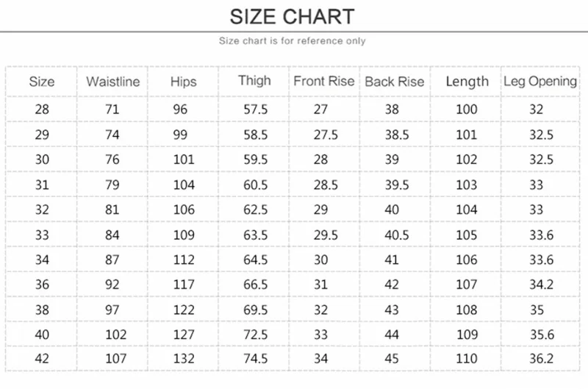Click the length value 110 cell
This screenshot has height=389, width=588.
(x=467, y=359)
